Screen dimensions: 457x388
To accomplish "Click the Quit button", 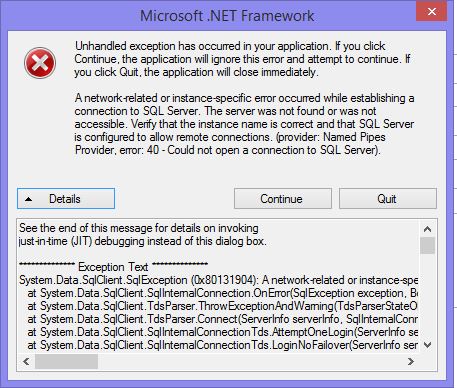I will coord(388,199).
